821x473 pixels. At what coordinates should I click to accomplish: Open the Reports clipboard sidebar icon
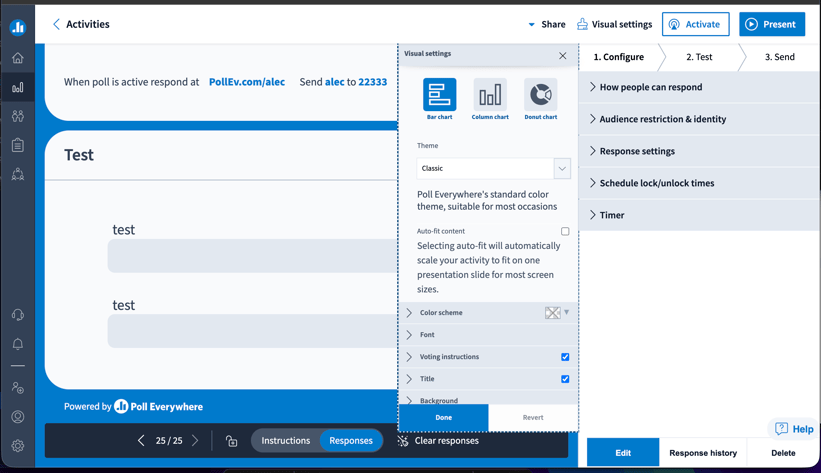pos(18,145)
